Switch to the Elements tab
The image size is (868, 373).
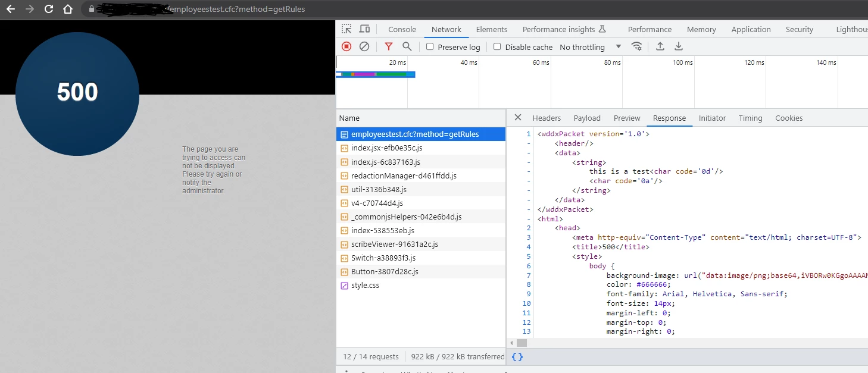492,29
